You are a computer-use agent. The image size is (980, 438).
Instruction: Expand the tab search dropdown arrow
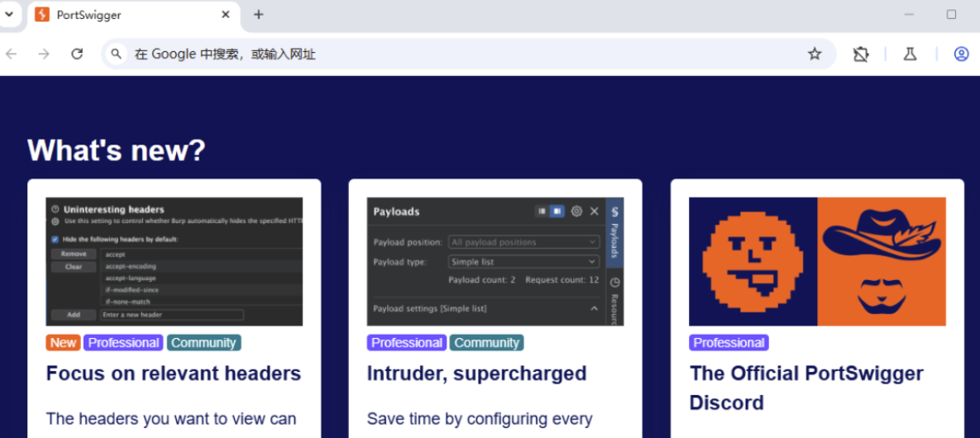(x=9, y=15)
